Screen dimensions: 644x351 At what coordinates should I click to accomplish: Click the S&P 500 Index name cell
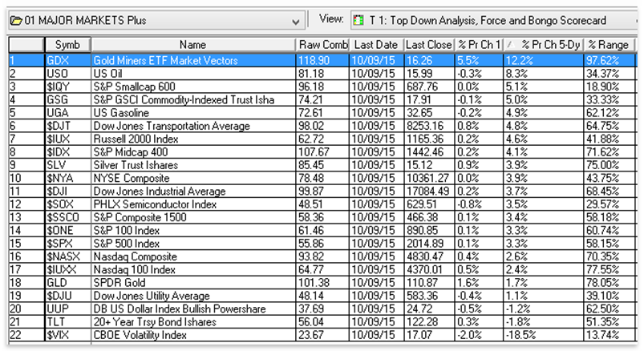tap(193, 244)
